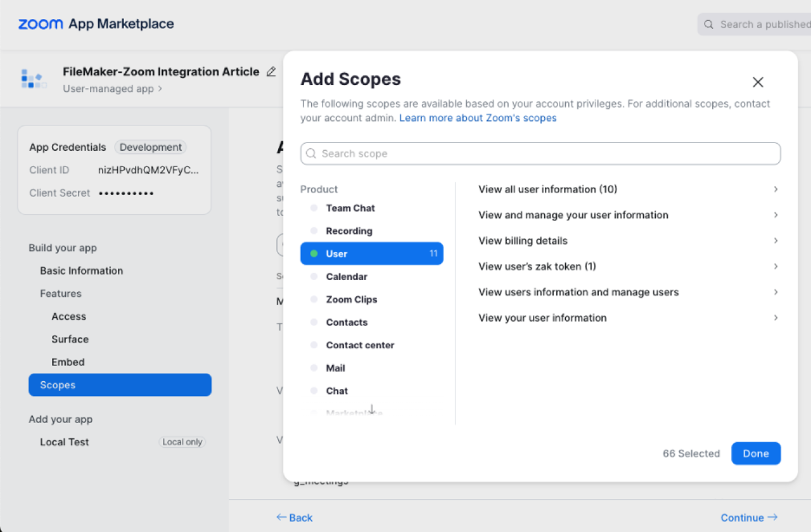
Task: Dismiss the Add Scopes dialog with the X
Action: [758, 82]
